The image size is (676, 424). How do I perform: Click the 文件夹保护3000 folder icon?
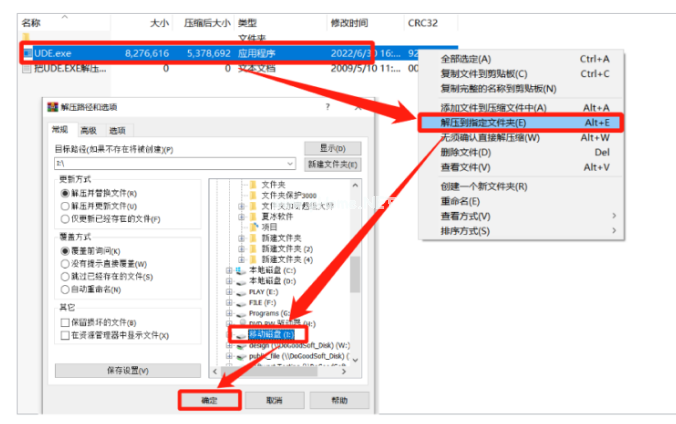253,195
